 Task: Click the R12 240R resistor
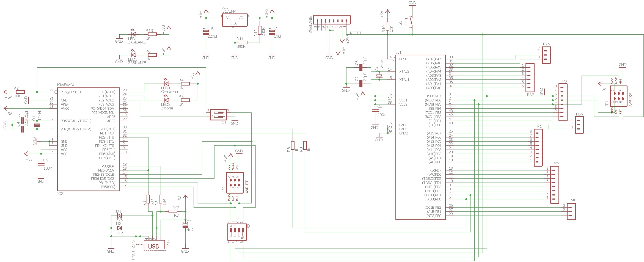click(x=260, y=30)
